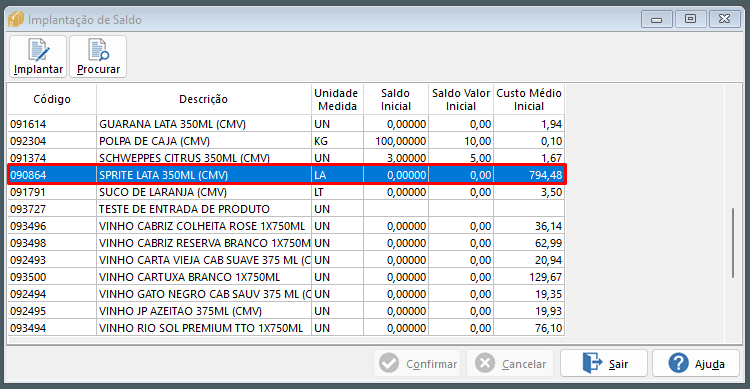Select the POLPA DE CAJA (CMV) row
The height and width of the screenshot is (389, 750).
click(286, 141)
